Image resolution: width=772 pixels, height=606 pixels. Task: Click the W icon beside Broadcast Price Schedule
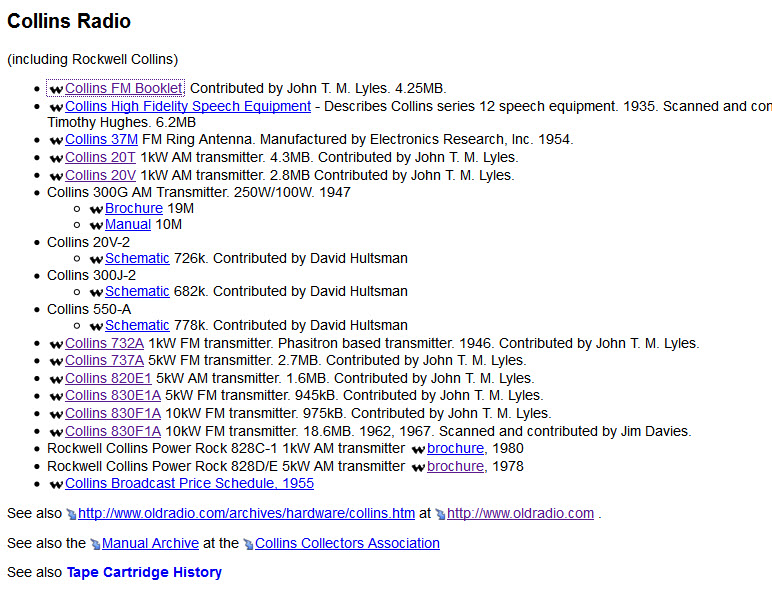pos(56,485)
